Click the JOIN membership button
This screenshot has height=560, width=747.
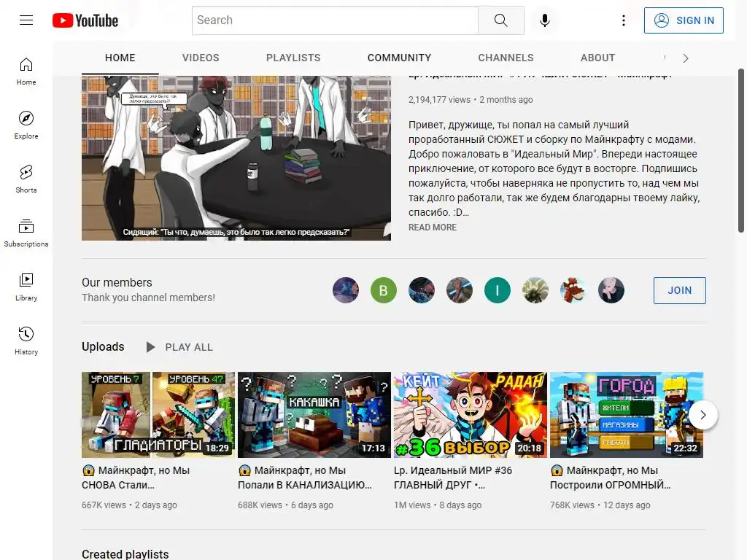pyautogui.click(x=679, y=290)
